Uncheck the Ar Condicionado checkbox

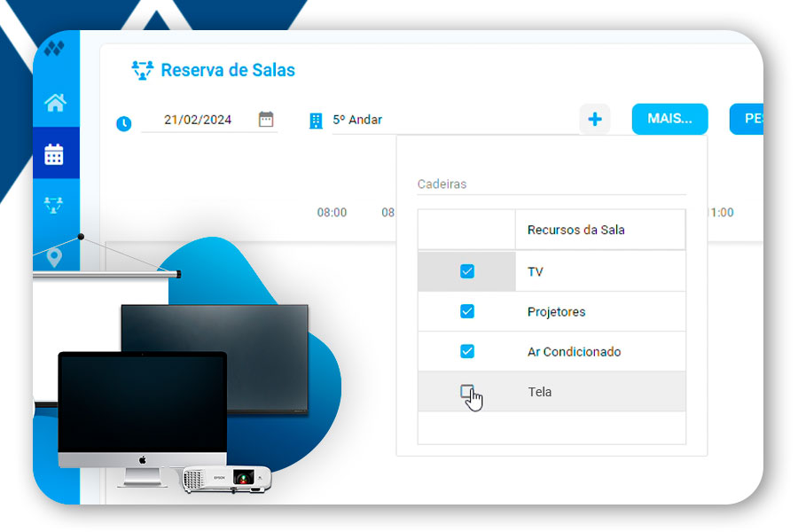pos(466,351)
